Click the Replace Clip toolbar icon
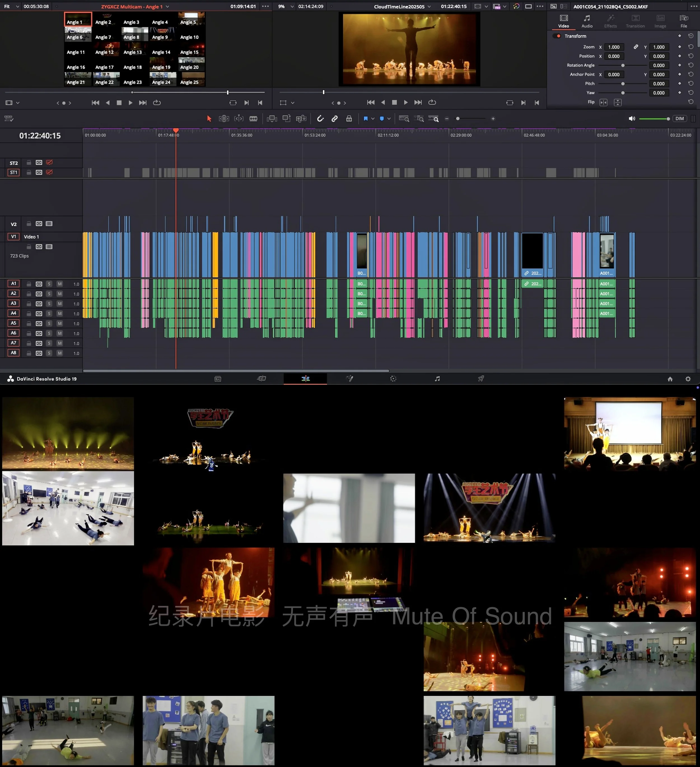This screenshot has height=767, width=700. pos(301,119)
